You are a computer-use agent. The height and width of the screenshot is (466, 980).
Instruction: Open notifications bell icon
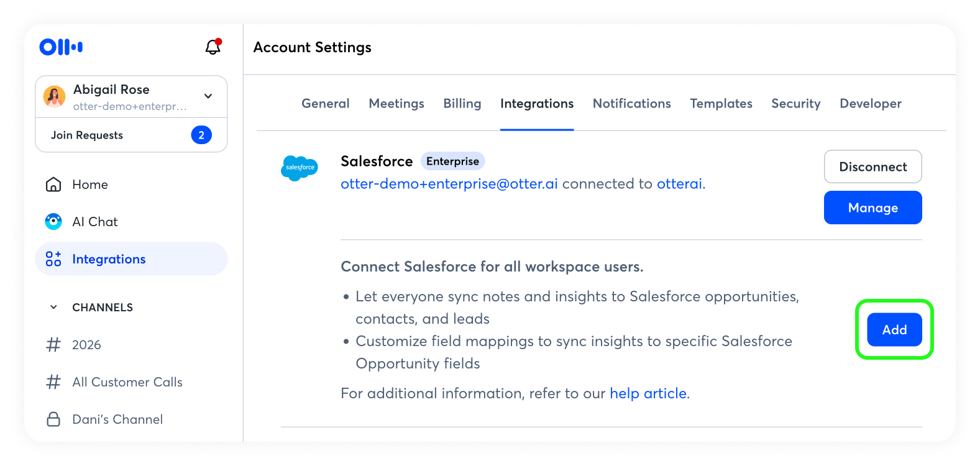213,47
